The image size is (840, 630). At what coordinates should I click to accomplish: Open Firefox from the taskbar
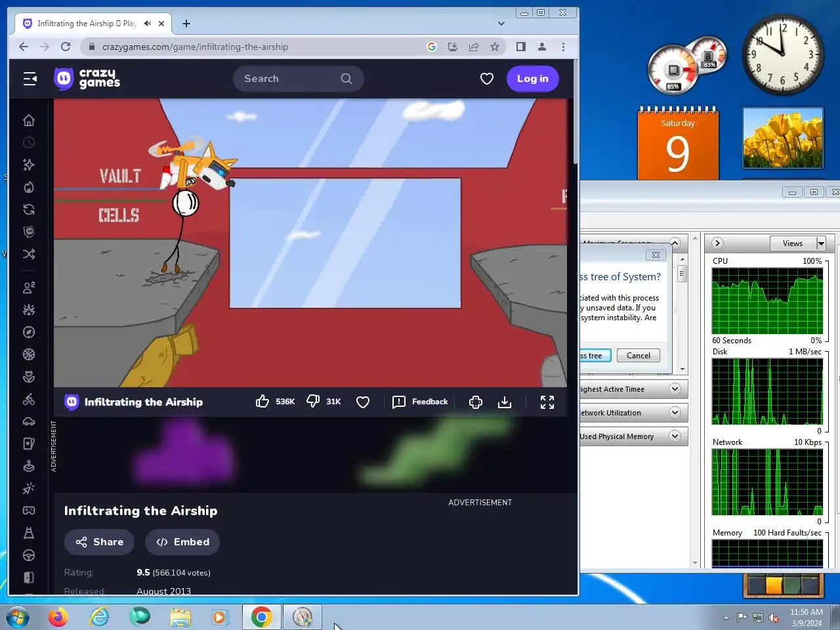click(58, 618)
